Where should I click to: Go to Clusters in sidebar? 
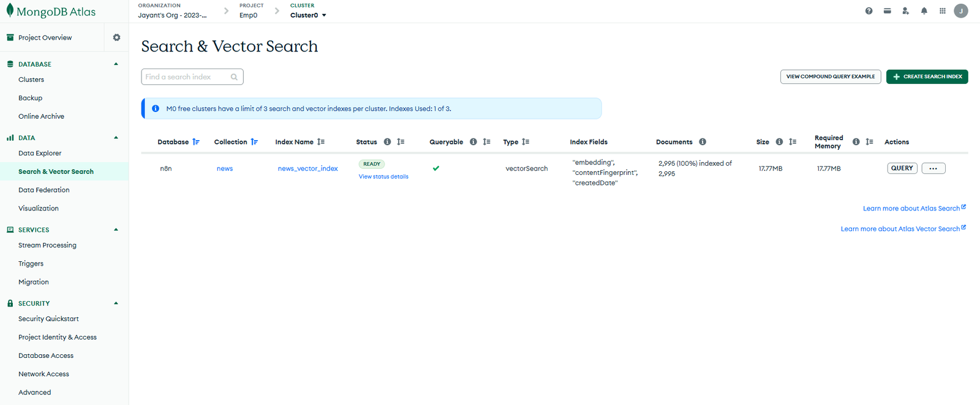click(x=31, y=80)
